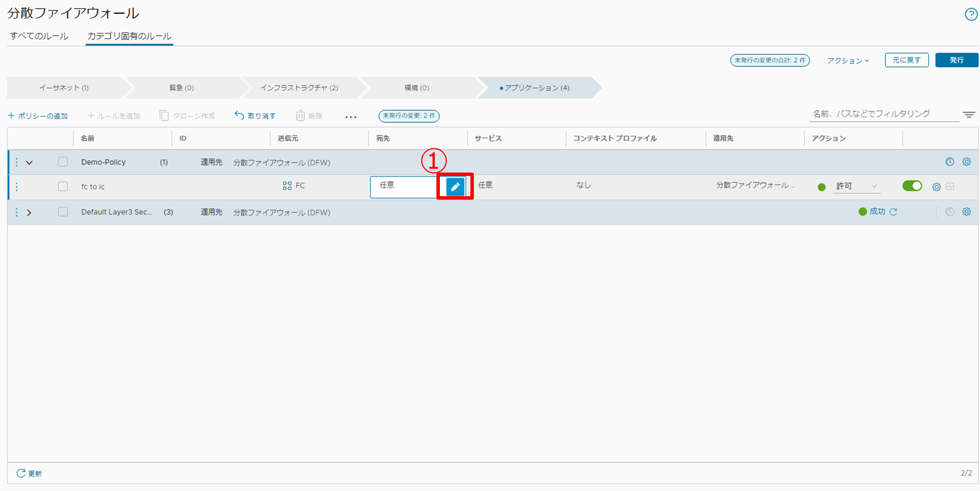Click refresh icon next to 成功 status

[894, 212]
